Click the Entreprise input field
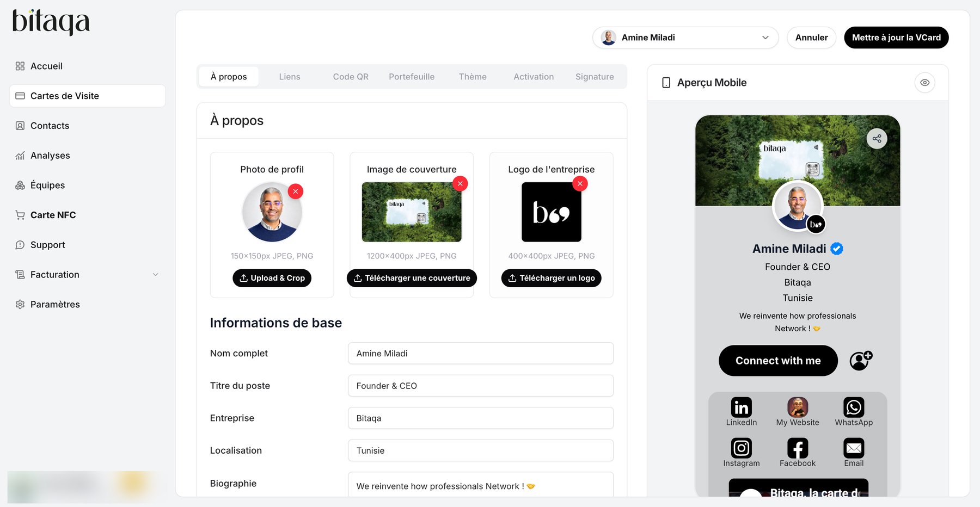Screen dimensions: 980x507 (x=481, y=418)
